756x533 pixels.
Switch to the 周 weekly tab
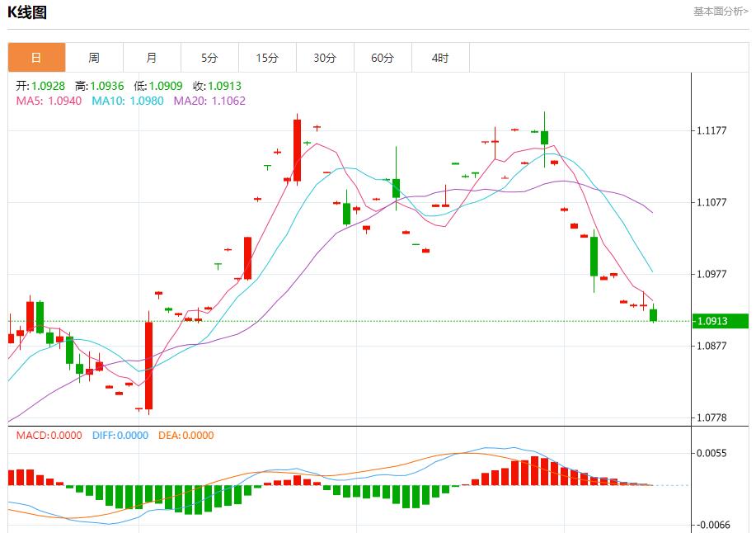(x=94, y=58)
